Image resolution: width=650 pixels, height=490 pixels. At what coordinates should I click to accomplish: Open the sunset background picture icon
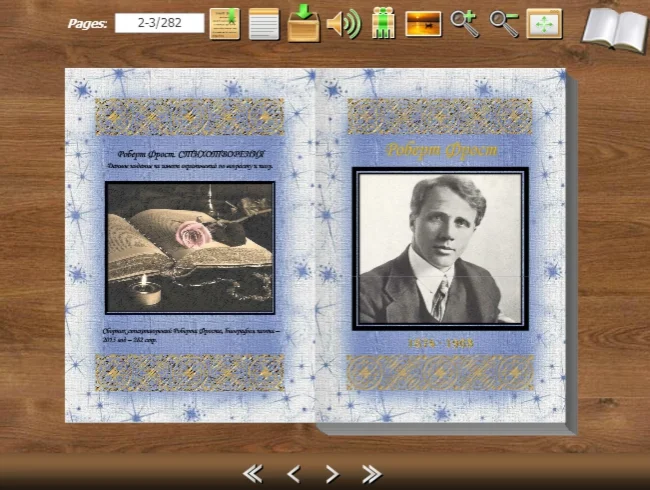tap(423, 24)
